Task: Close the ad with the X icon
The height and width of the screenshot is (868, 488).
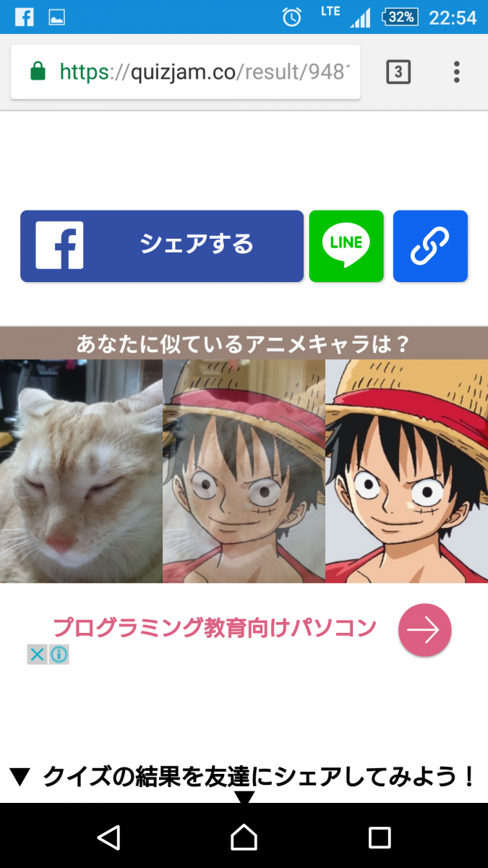Action: click(38, 655)
